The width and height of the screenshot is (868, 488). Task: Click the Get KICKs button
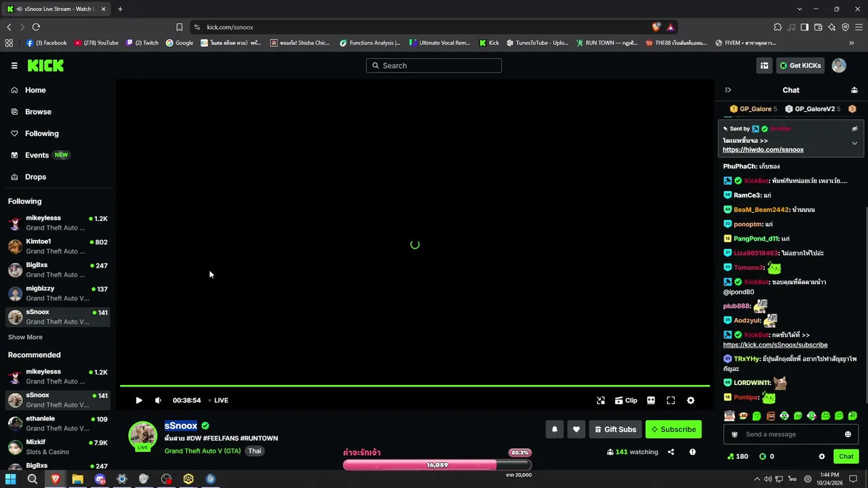pyautogui.click(x=800, y=66)
